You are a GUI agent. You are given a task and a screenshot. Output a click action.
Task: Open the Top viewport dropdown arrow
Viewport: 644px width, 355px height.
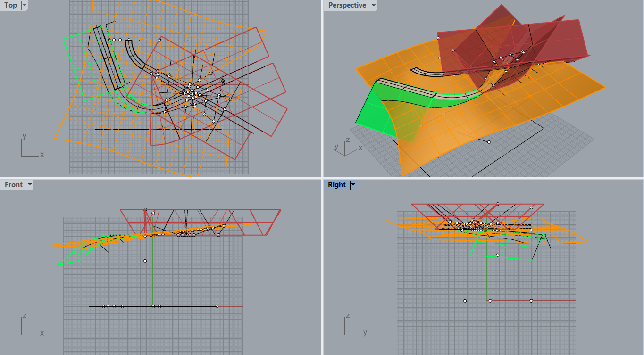click(x=25, y=5)
